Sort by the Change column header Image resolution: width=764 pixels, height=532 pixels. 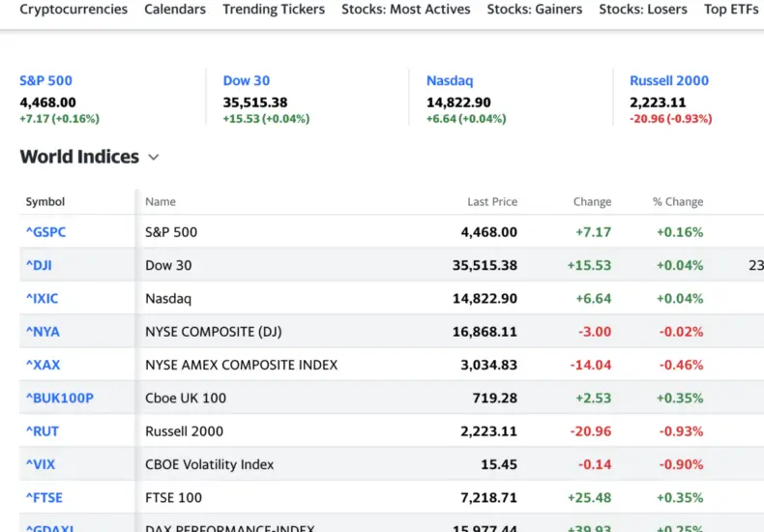click(x=592, y=202)
